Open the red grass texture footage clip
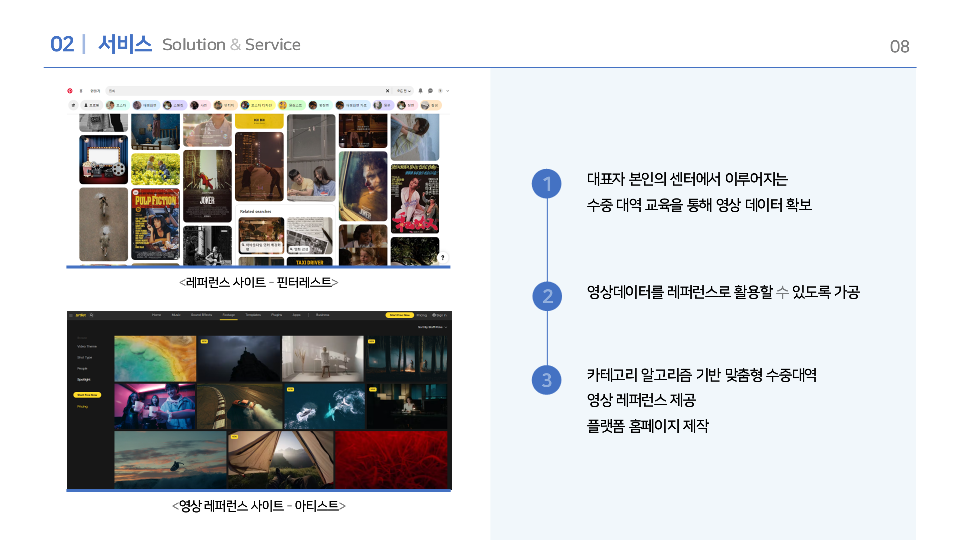 pos(392,459)
